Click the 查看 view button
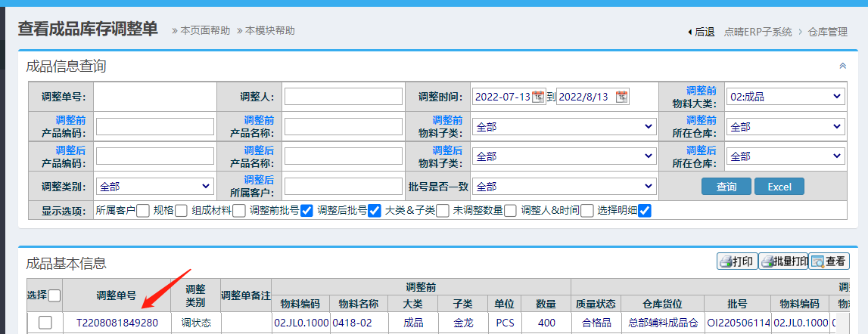 tap(829, 262)
